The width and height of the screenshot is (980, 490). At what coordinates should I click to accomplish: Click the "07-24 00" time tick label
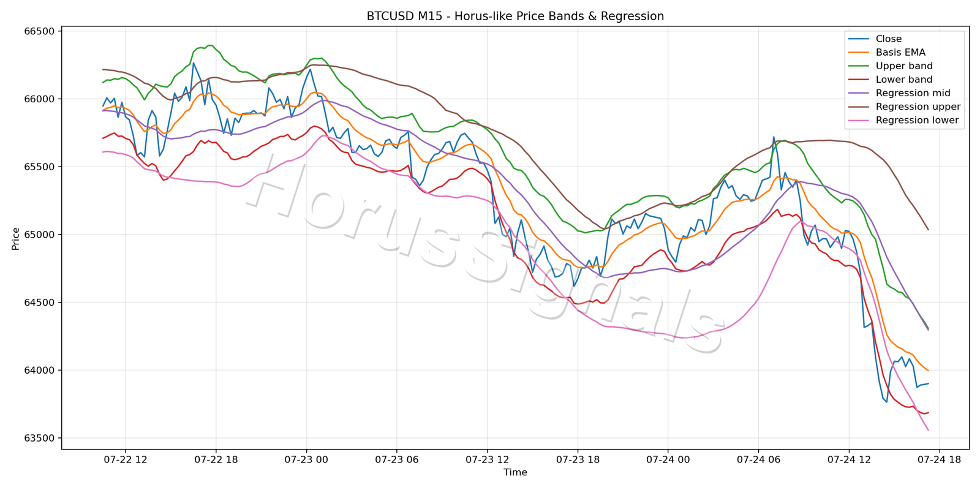668,459
